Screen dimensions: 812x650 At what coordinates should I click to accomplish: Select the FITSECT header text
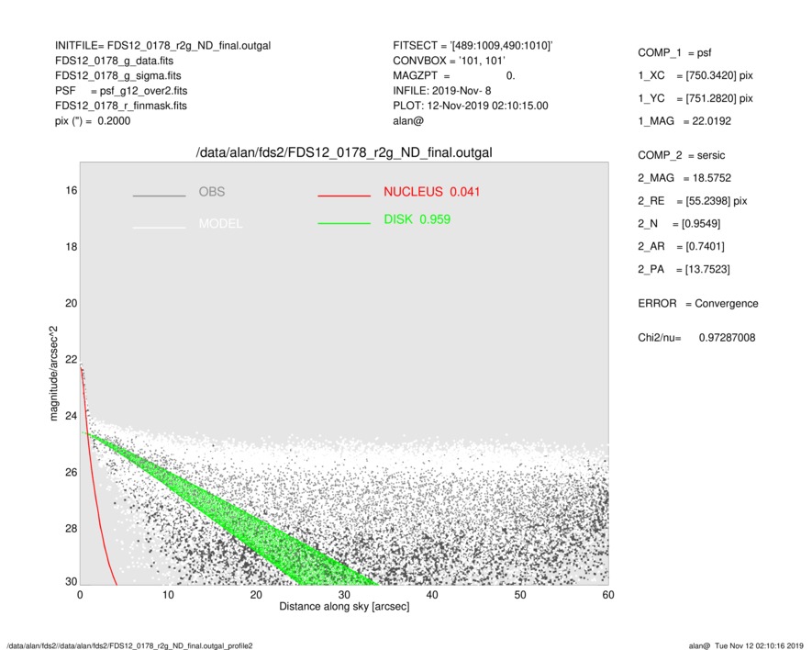(472, 45)
